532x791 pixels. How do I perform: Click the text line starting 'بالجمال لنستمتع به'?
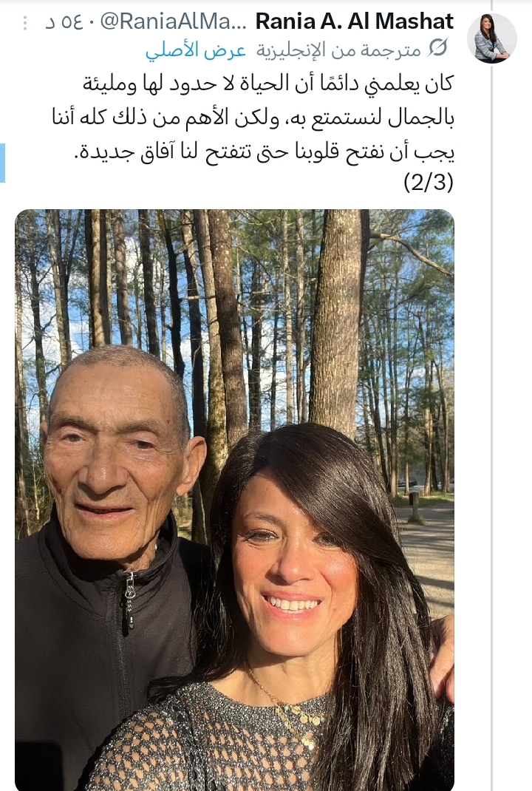[x=253, y=117]
